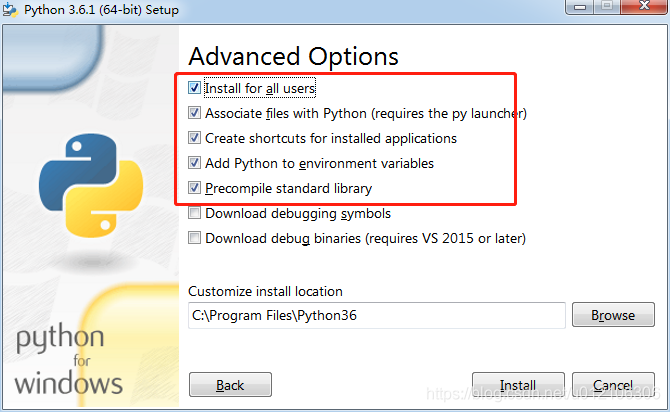Toggle the Install for all users checkbox
This screenshot has height=412, width=670.
point(194,88)
